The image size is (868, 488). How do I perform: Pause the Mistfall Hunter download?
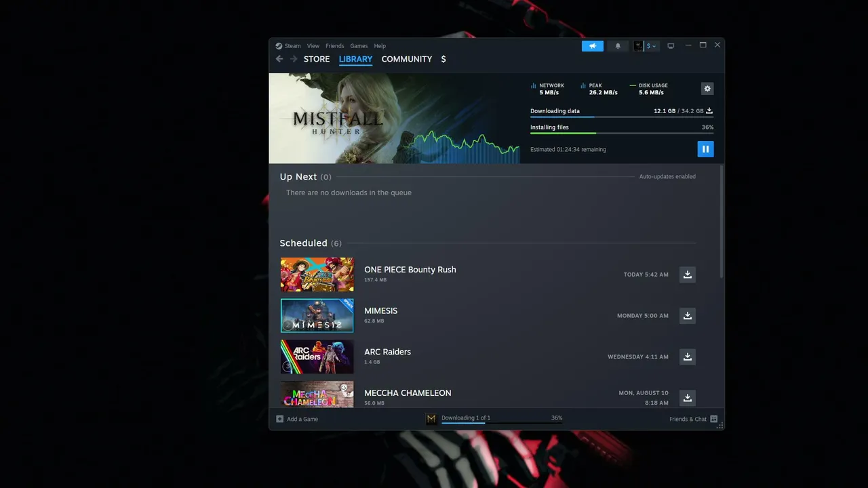[705, 149]
